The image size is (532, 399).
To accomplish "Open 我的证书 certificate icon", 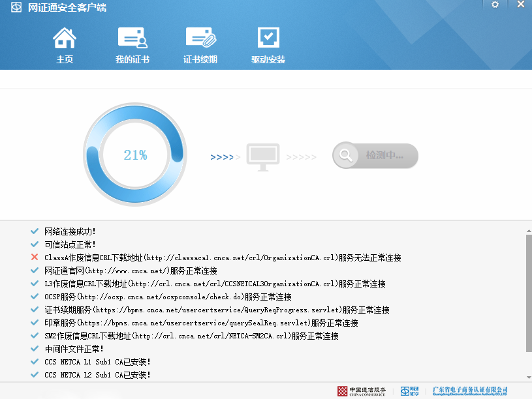I will point(133,39).
